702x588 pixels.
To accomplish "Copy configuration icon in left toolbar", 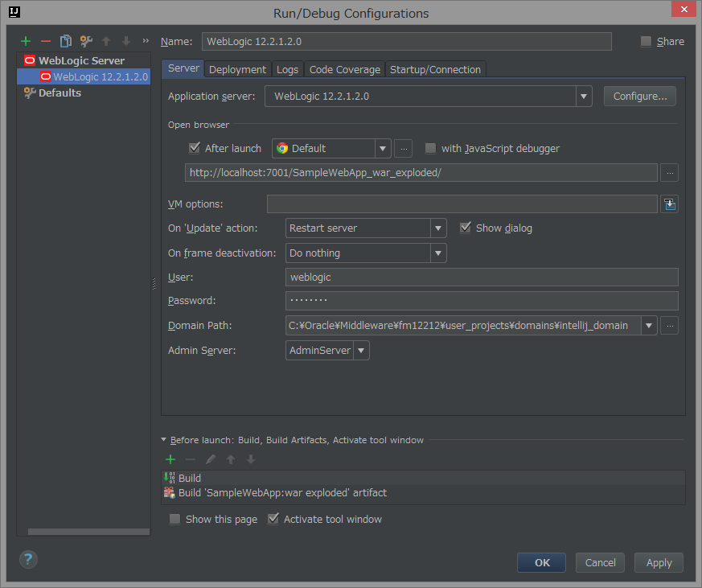I will point(66,41).
